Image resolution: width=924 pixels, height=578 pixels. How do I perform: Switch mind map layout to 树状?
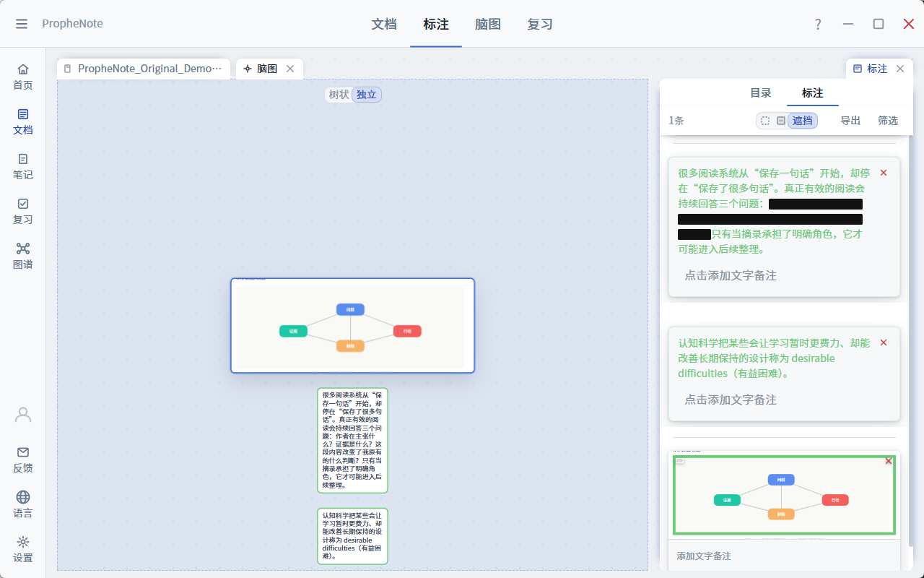[x=339, y=95]
